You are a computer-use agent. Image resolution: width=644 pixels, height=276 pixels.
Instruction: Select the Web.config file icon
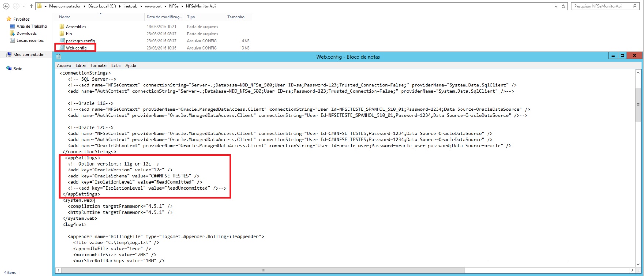pos(62,48)
